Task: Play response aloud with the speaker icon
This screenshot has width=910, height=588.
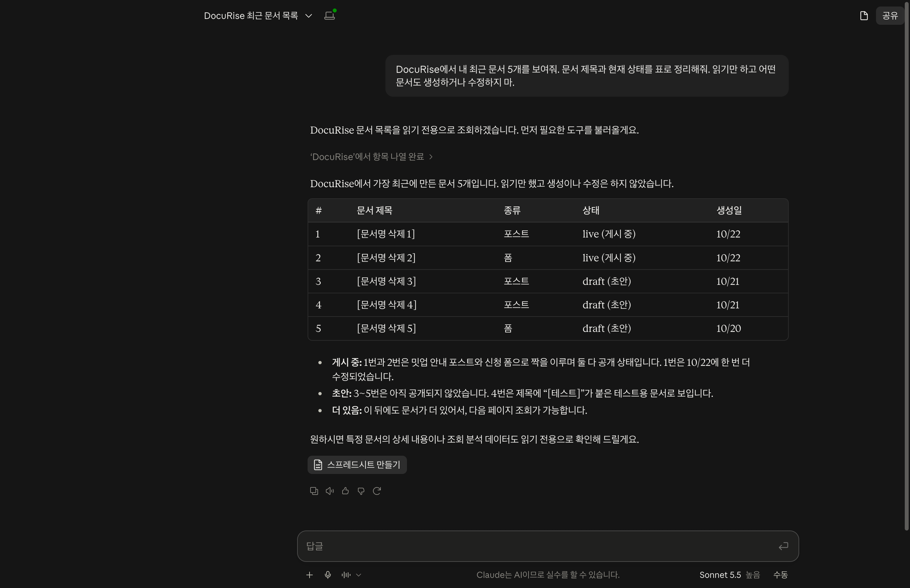Action: 330,491
